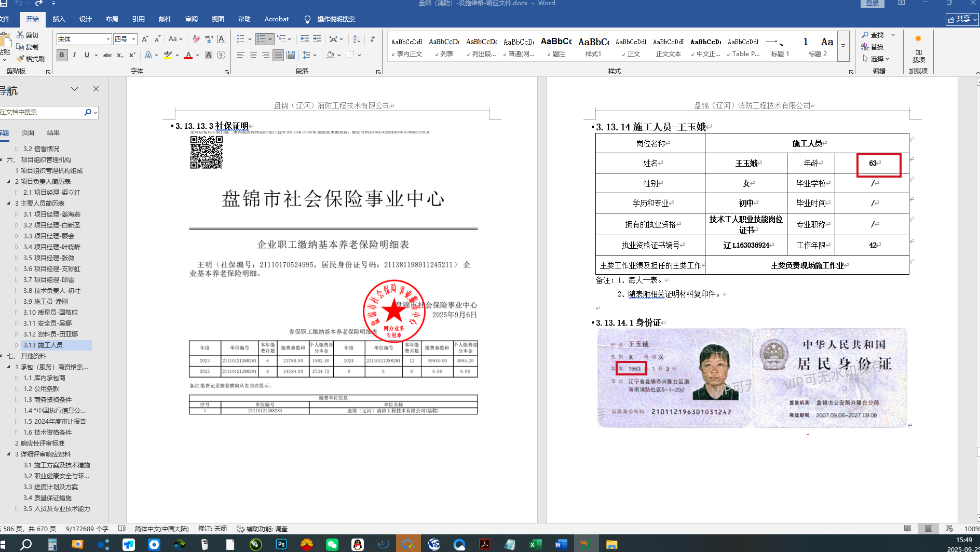980x552 pixels.
Task: Apply the '标题 1' style
Action: tap(780, 46)
